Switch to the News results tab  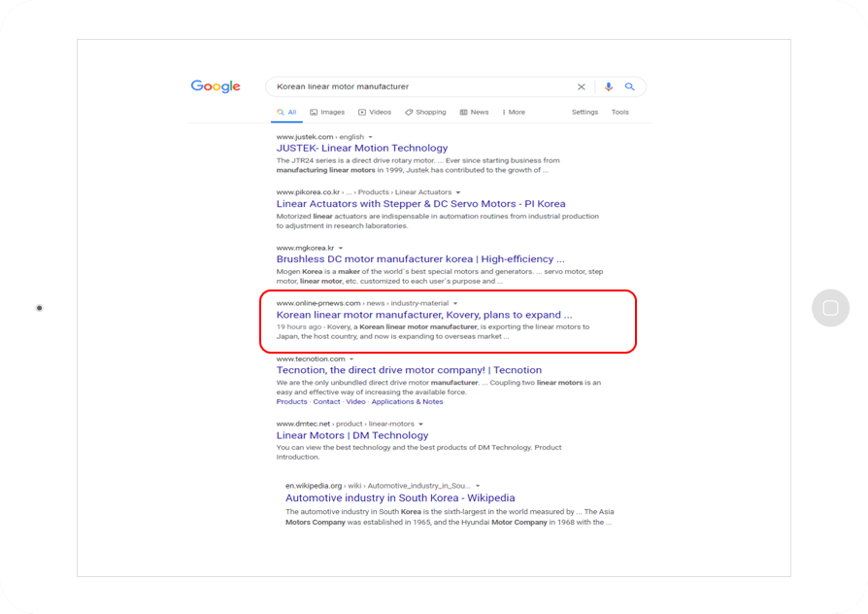pos(475,112)
